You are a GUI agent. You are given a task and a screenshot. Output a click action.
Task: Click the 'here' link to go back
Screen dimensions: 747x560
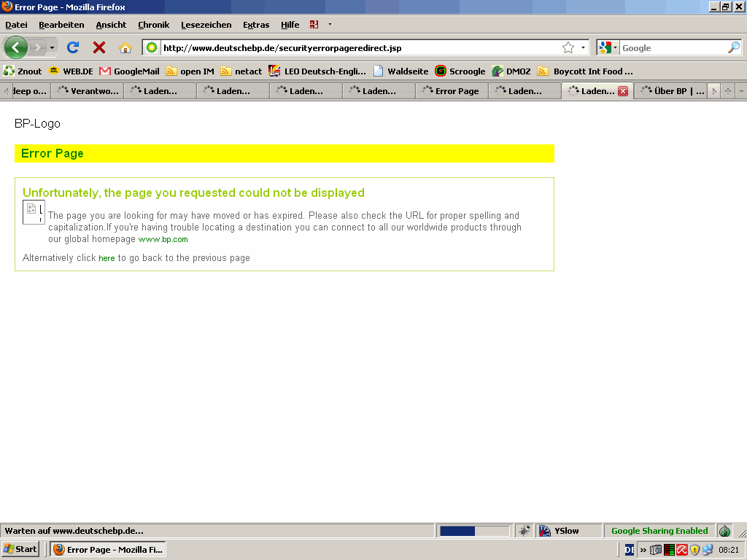[x=107, y=258]
